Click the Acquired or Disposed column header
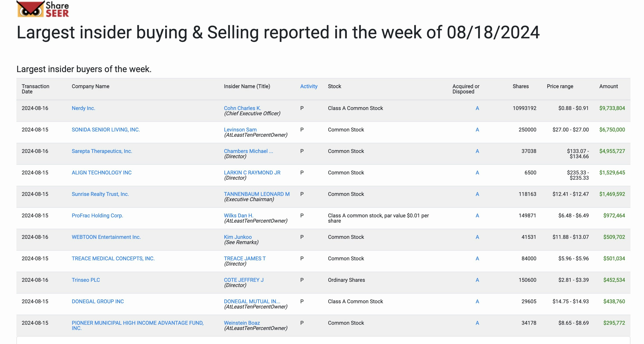This screenshot has width=644, height=344. [x=466, y=89]
